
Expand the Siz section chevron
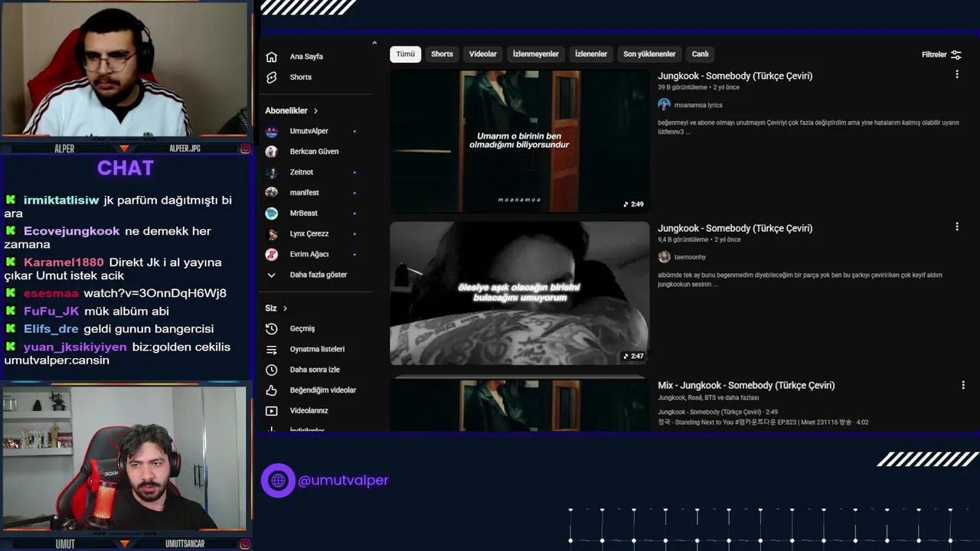285,308
